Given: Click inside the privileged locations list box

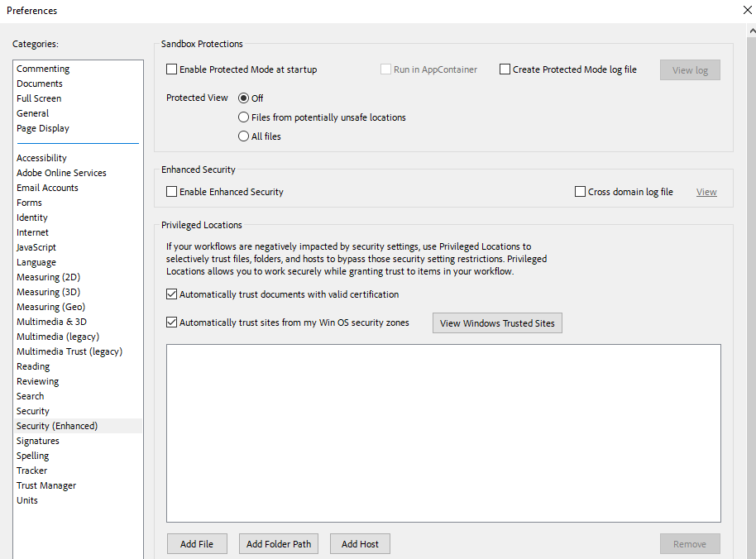Looking at the screenshot, I should tap(443, 433).
